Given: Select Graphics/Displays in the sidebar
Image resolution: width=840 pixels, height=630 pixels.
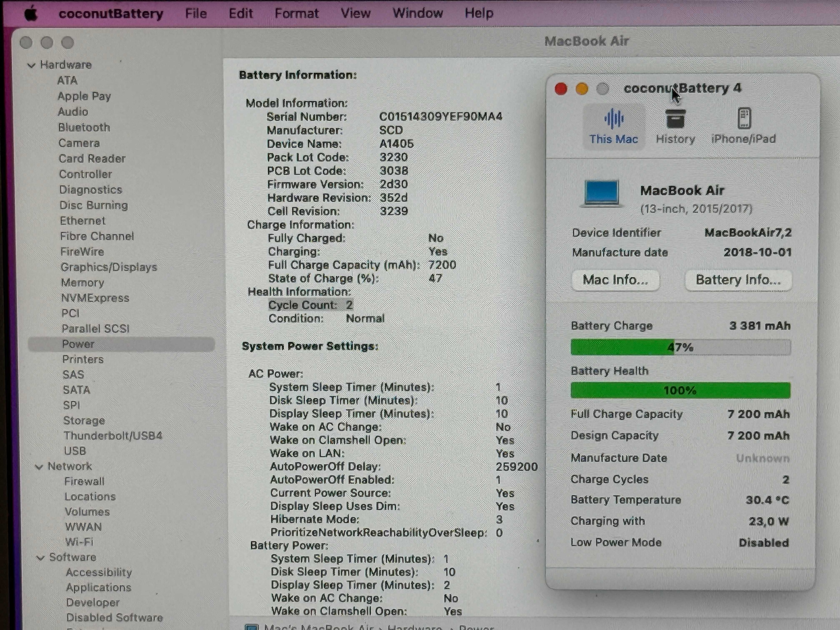Looking at the screenshot, I should click(109, 267).
